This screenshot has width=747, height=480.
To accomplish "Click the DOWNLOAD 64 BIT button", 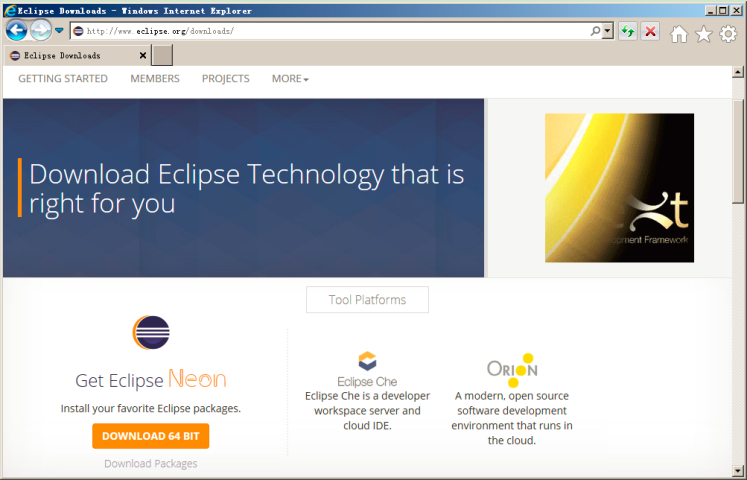I will coord(151,436).
